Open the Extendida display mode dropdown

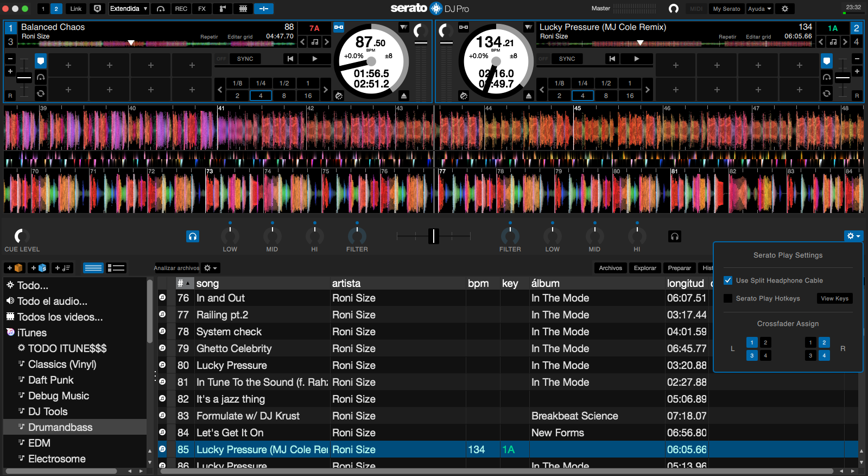pos(129,9)
